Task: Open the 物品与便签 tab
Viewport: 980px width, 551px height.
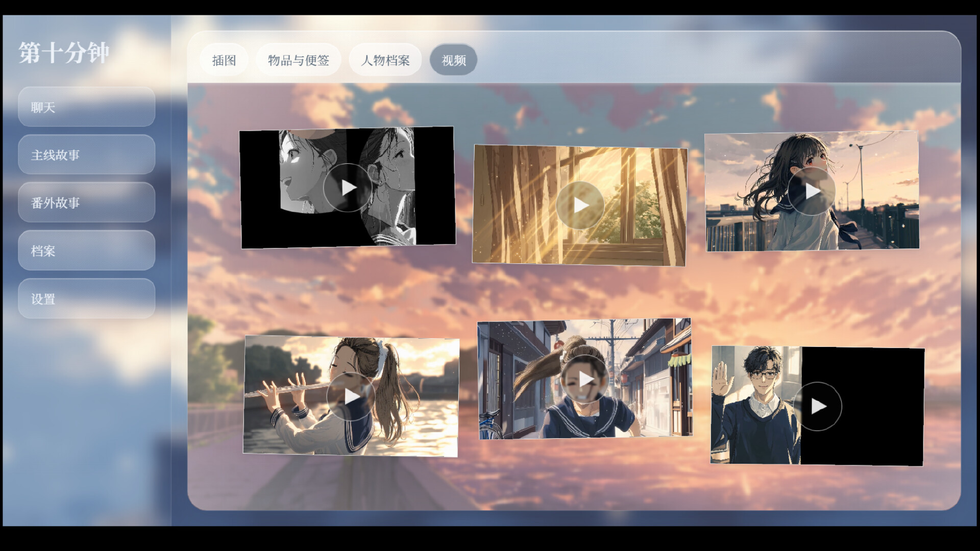Action: (x=299, y=60)
